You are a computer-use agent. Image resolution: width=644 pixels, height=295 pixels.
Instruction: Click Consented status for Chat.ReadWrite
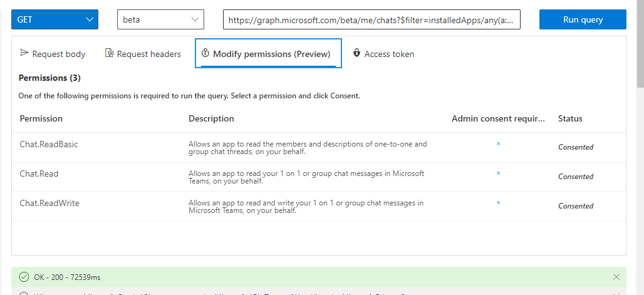coord(576,206)
